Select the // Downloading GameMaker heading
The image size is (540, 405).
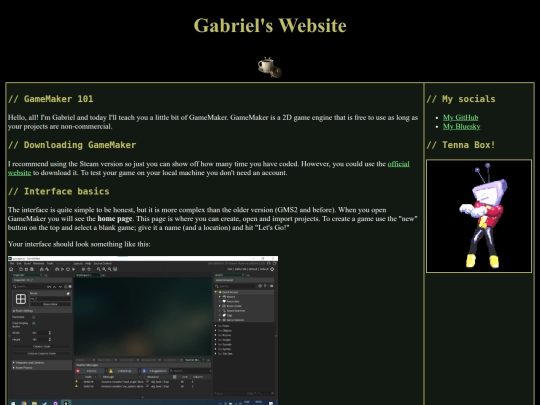72,145
